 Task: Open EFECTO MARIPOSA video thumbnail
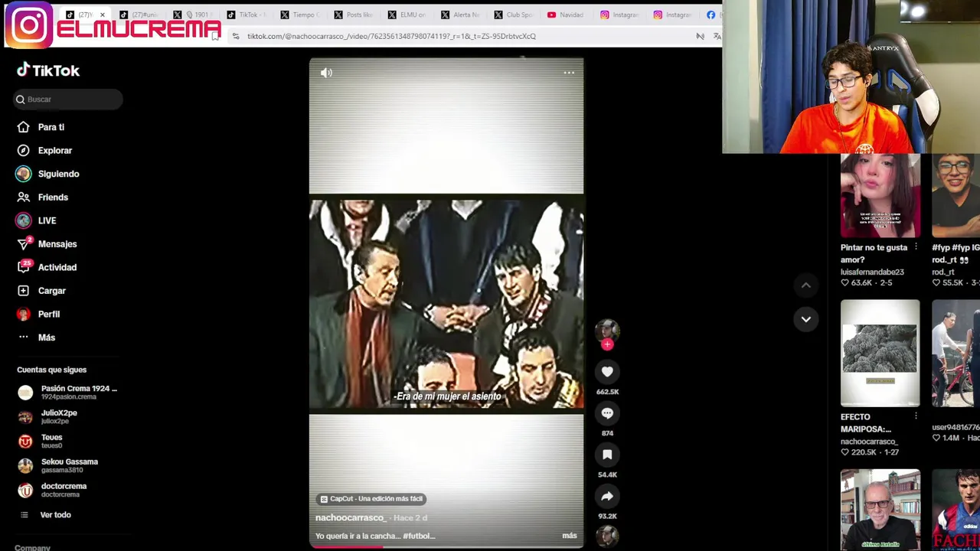(880, 354)
